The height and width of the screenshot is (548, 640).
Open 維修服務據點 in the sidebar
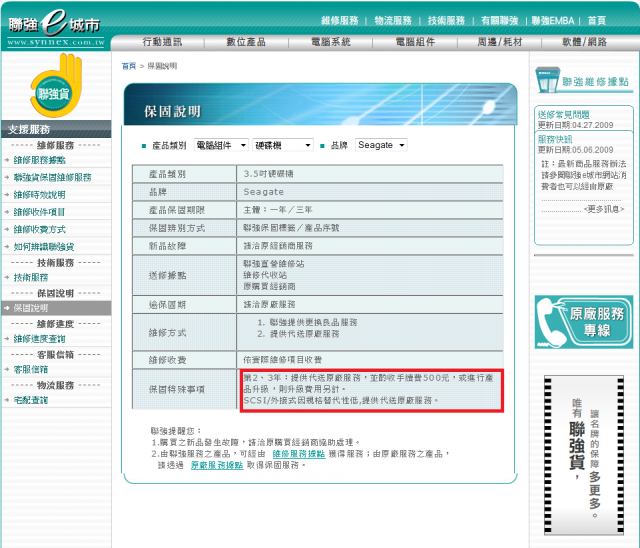[x=40, y=160]
